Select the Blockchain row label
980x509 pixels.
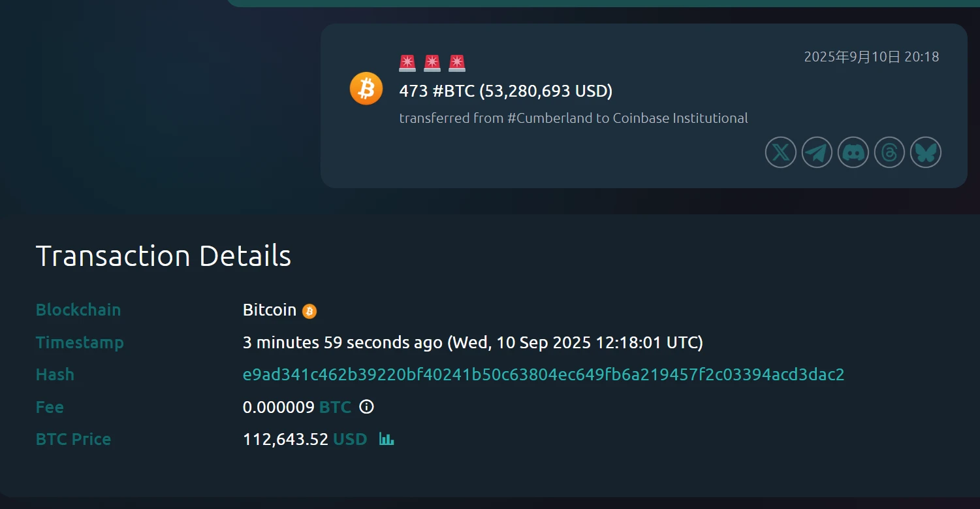[x=78, y=310]
